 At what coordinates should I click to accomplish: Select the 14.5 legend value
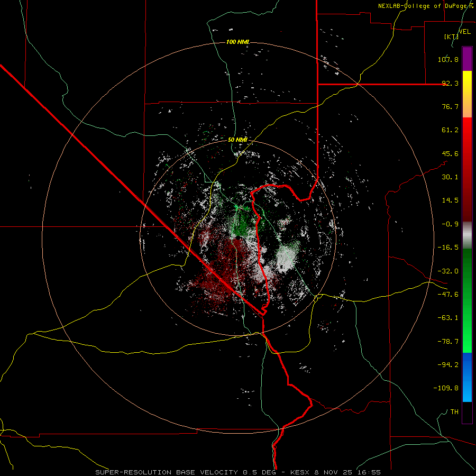pos(450,200)
